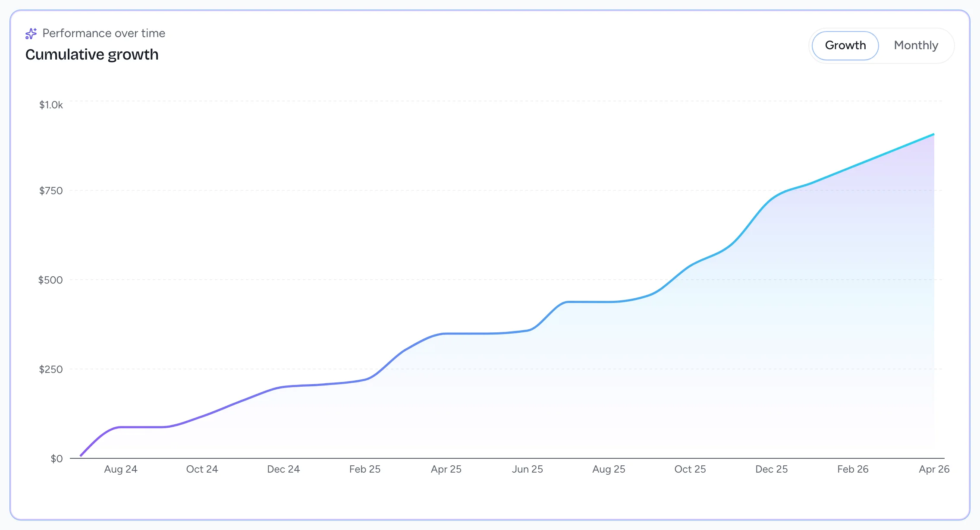Click the Aug 25 date label

(x=609, y=469)
